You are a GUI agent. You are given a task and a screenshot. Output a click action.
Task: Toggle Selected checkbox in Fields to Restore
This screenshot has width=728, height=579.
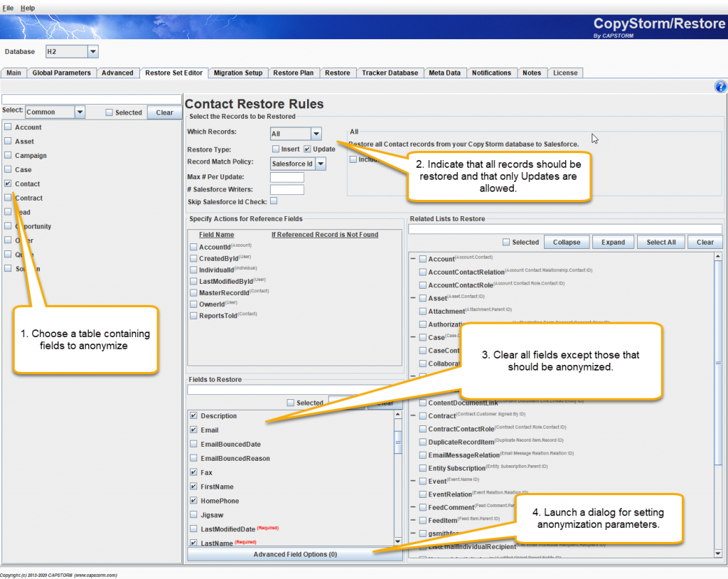[x=291, y=403]
